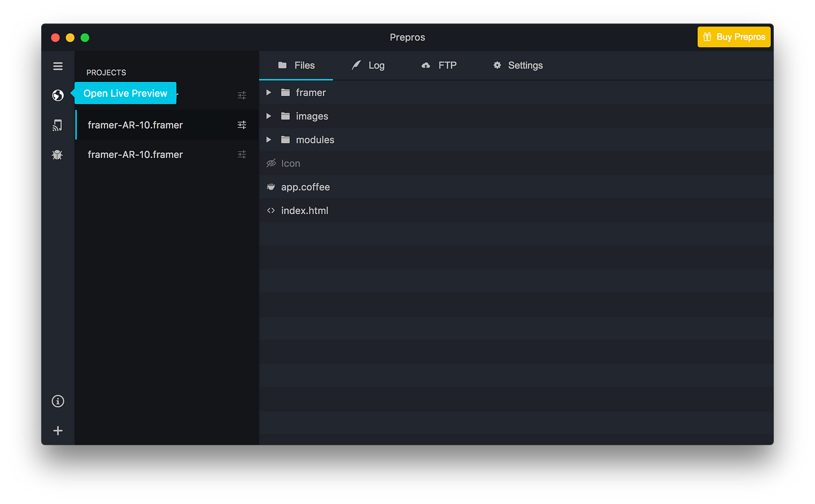The width and height of the screenshot is (815, 504).
Task: Select the bottom framer-AR-10.framer project
Action: [167, 154]
